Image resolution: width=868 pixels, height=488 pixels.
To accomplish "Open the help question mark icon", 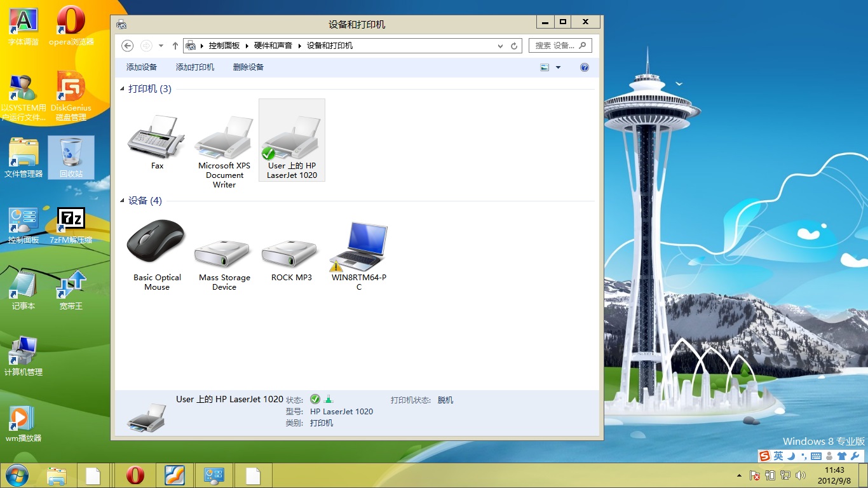I will [x=585, y=67].
